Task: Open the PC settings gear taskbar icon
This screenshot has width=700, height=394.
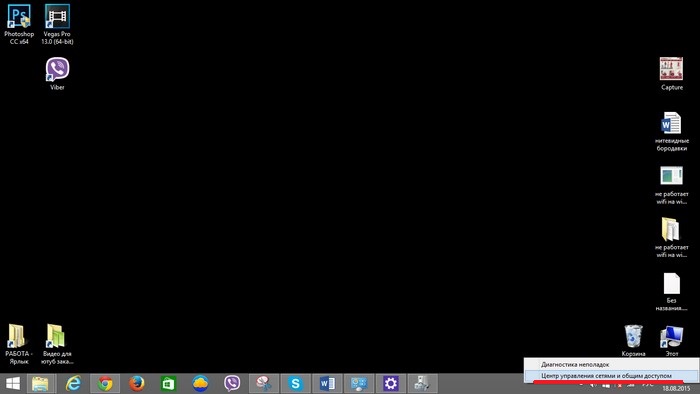Action: click(391, 383)
